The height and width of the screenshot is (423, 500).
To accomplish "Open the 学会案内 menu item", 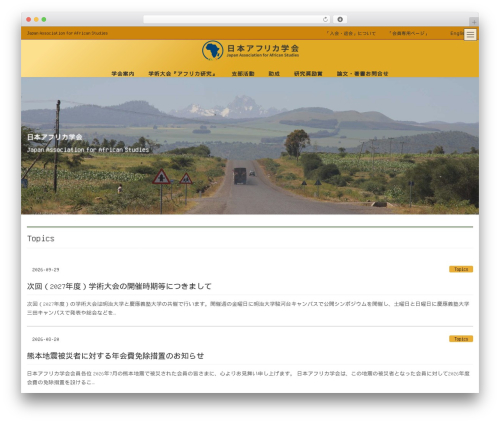I will point(123,74).
